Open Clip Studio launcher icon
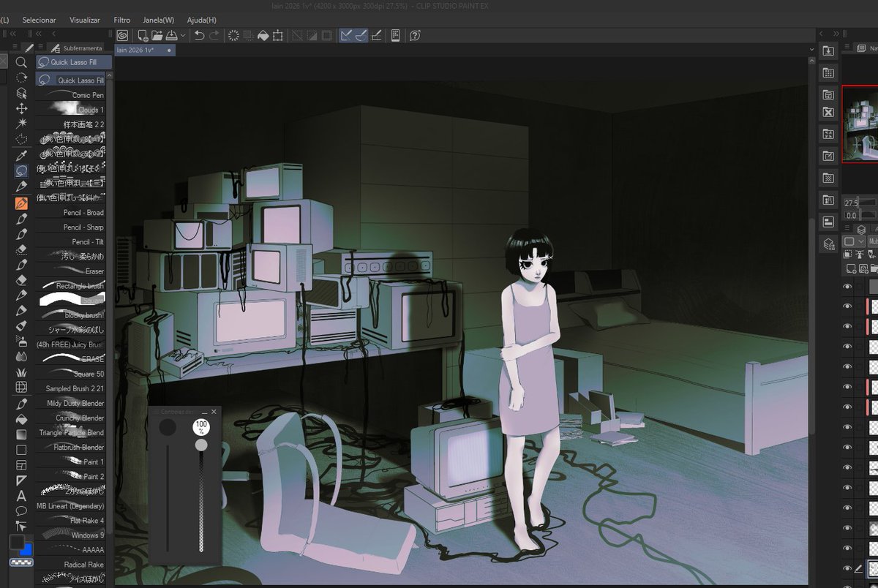The height and width of the screenshot is (588, 878). pyautogui.click(x=122, y=35)
